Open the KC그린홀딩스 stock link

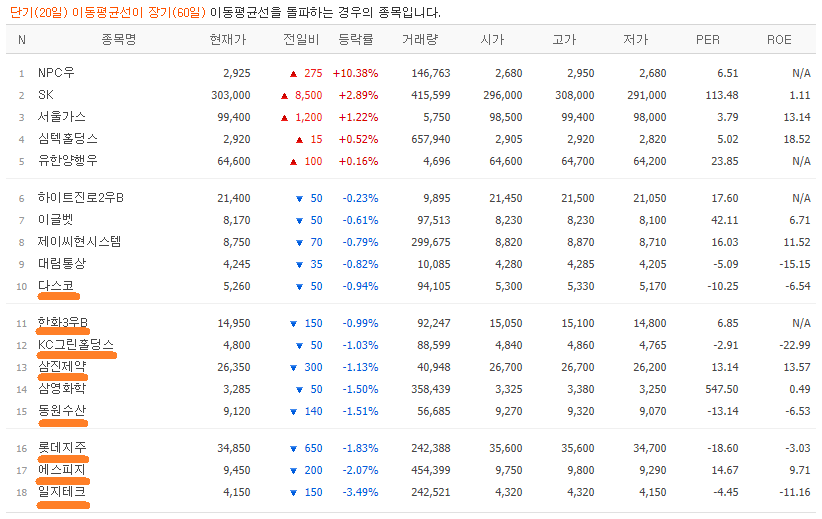(x=75, y=345)
